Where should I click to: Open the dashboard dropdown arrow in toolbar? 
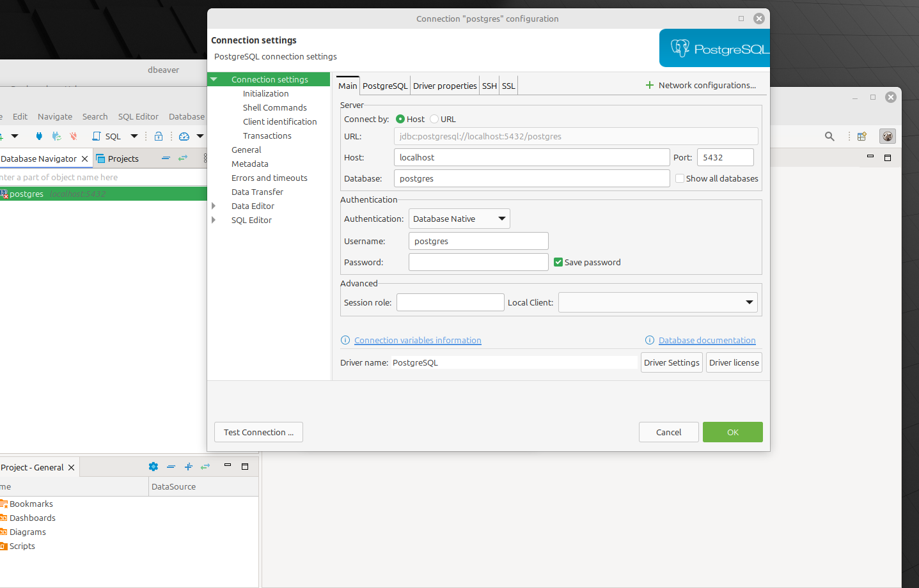200,136
